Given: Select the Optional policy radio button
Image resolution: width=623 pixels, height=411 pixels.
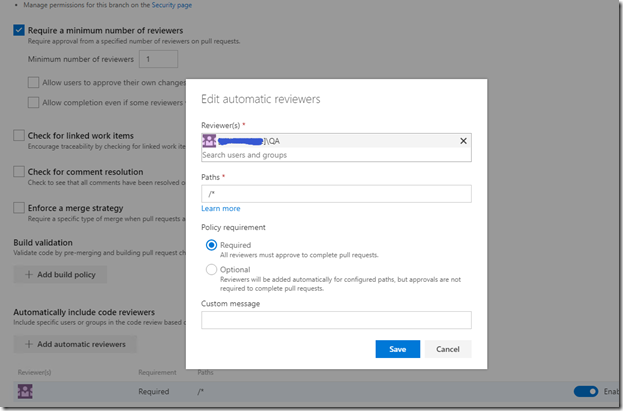Looking at the screenshot, I should click(x=211, y=269).
